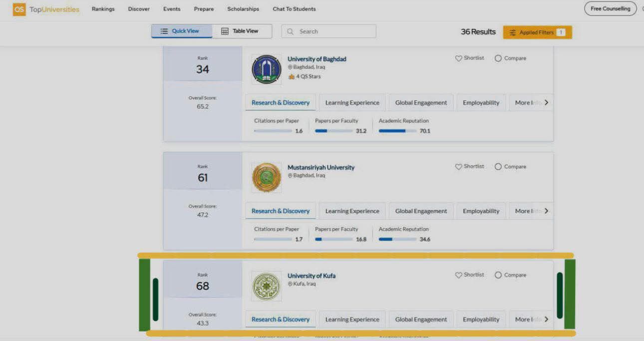Click heart icon to shortlist University of Kufa

click(458, 275)
